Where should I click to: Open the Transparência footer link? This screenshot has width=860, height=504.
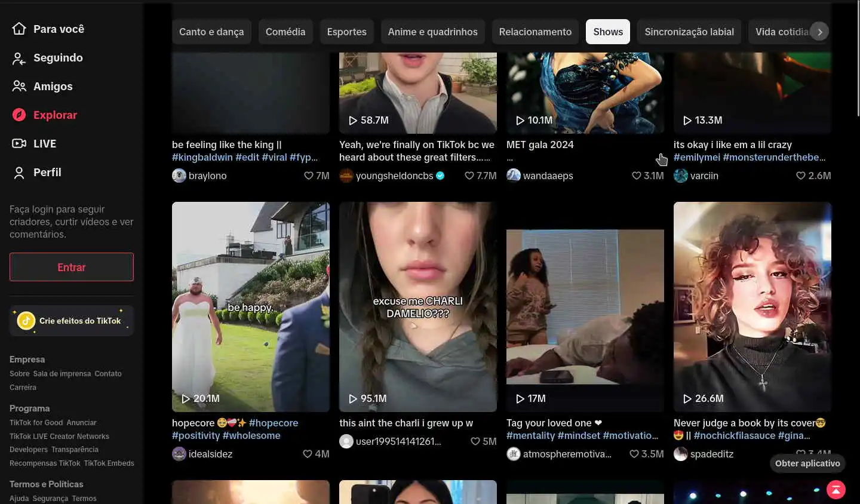(75, 450)
